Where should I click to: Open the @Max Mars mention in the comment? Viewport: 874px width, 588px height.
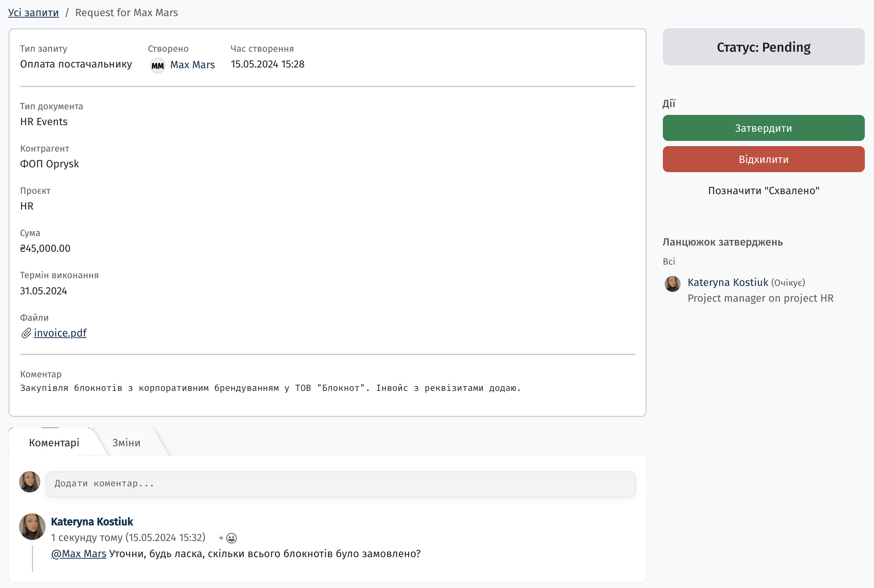click(x=79, y=553)
